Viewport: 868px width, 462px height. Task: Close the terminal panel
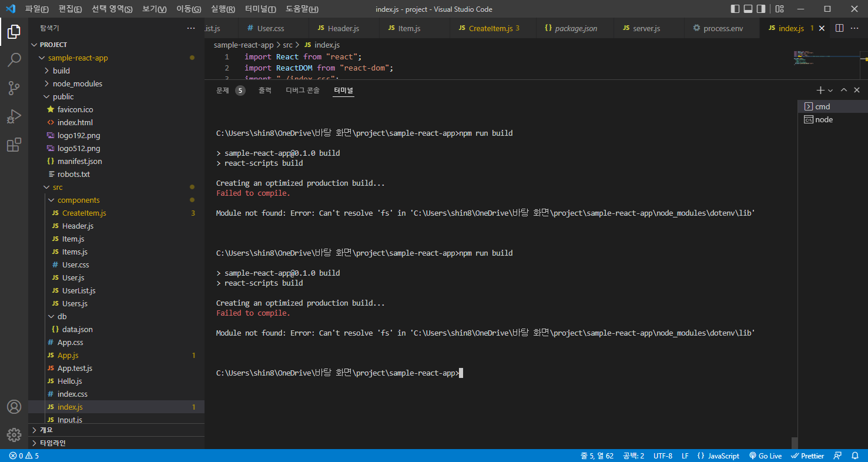[857, 90]
